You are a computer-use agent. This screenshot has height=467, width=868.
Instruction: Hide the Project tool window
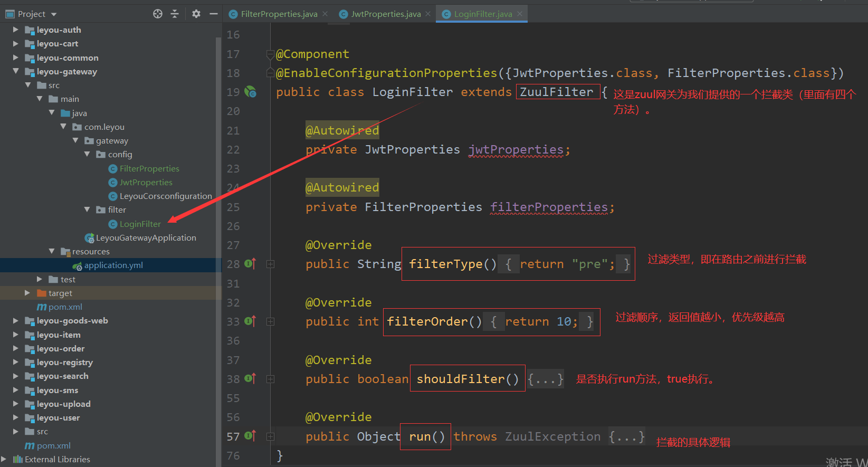coord(214,14)
